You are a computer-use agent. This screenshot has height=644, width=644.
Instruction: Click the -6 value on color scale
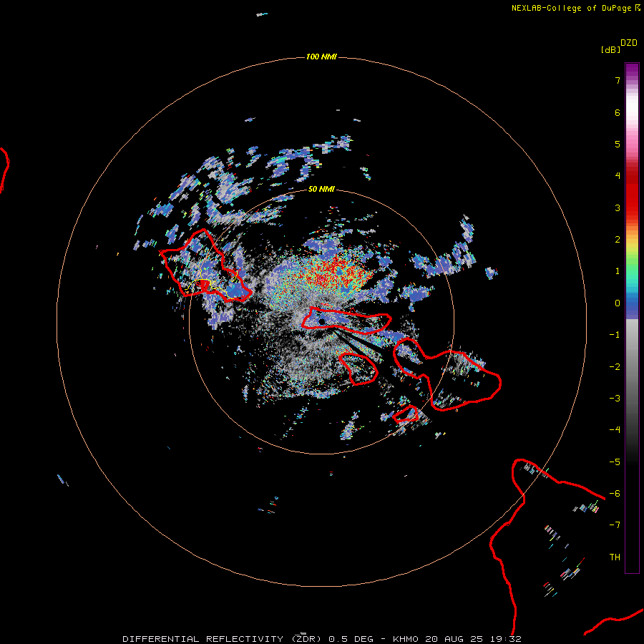click(615, 494)
